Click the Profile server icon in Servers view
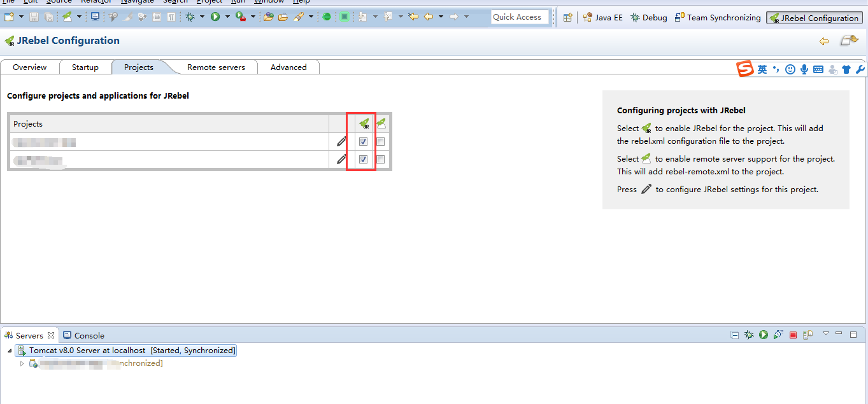 (778, 335)
